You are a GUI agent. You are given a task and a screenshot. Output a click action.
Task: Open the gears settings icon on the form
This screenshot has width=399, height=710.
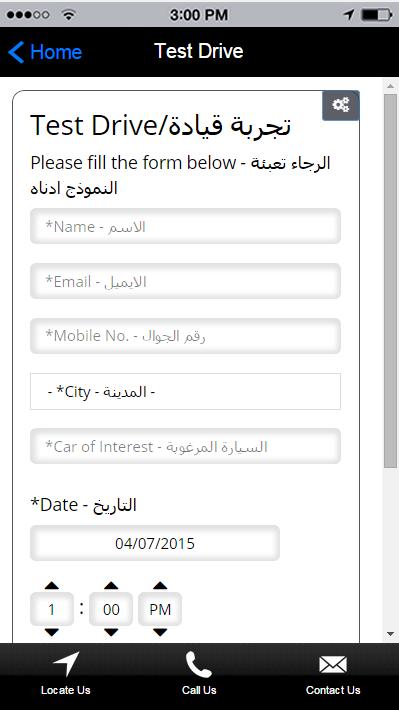pyautogui.click(x=341, y=105)
